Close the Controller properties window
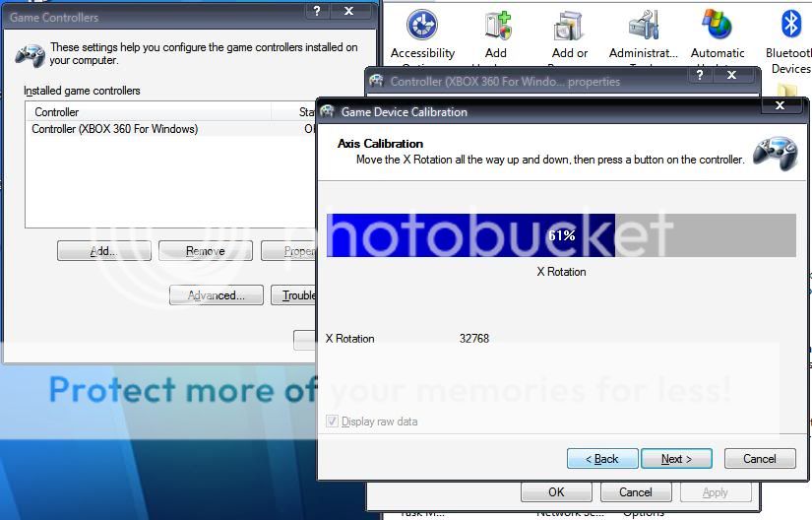 pos(731,75)
